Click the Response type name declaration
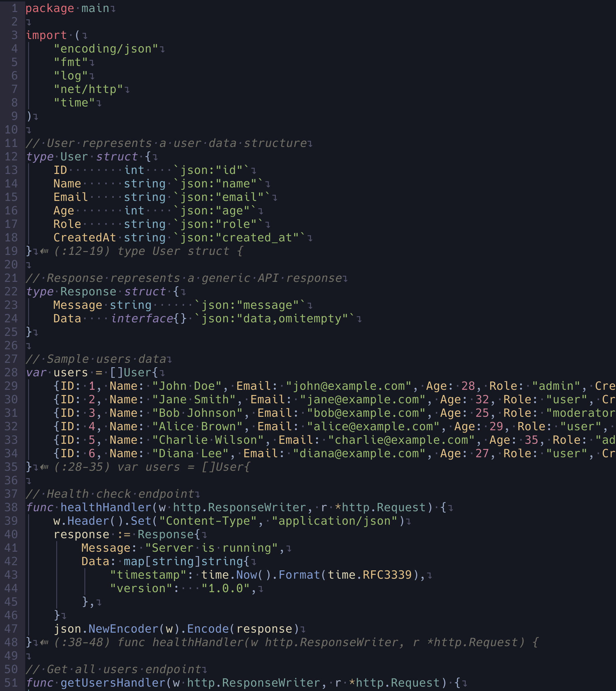The width and height of the screenshot is (616, 691). 88,292
